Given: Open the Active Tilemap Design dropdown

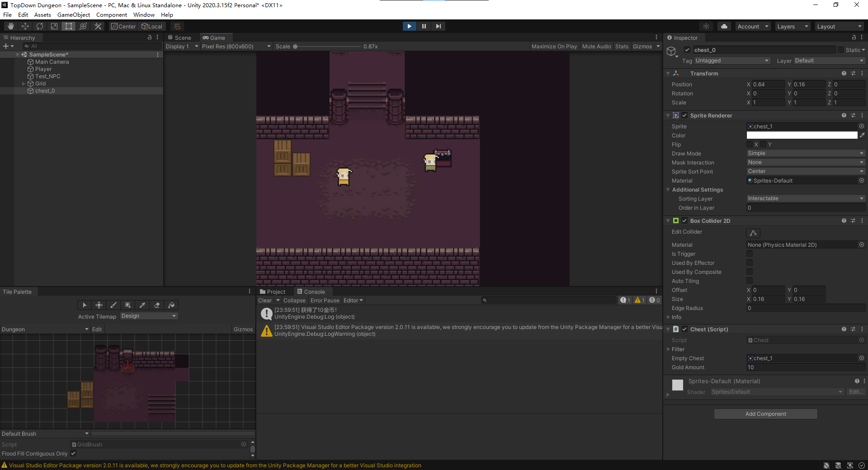Looking at the screenshot, I should click(149, 316).
